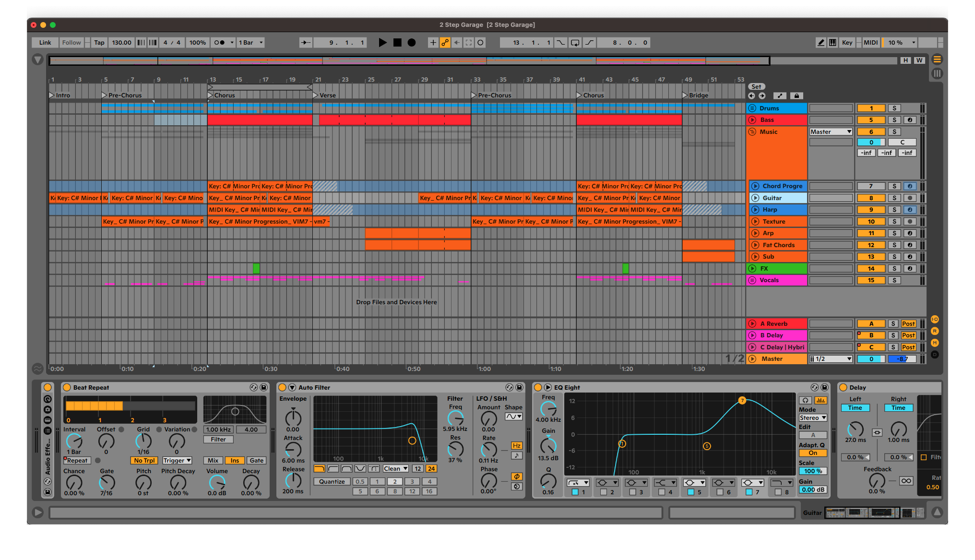975x560 pixels.
Task: Turn off the Beat Repeat device
Action: (x=67, y=388)
